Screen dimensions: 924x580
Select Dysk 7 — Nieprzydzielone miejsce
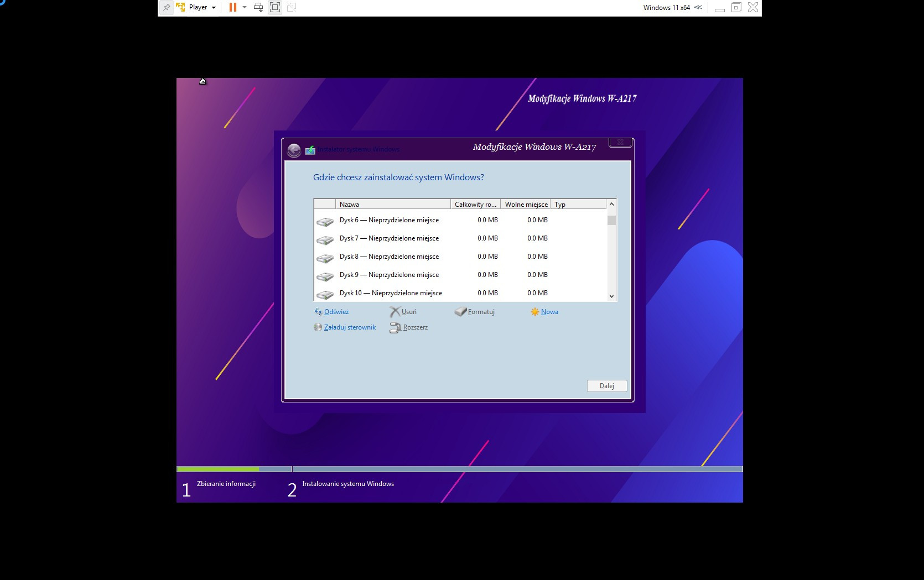click(x=460, y=238)
